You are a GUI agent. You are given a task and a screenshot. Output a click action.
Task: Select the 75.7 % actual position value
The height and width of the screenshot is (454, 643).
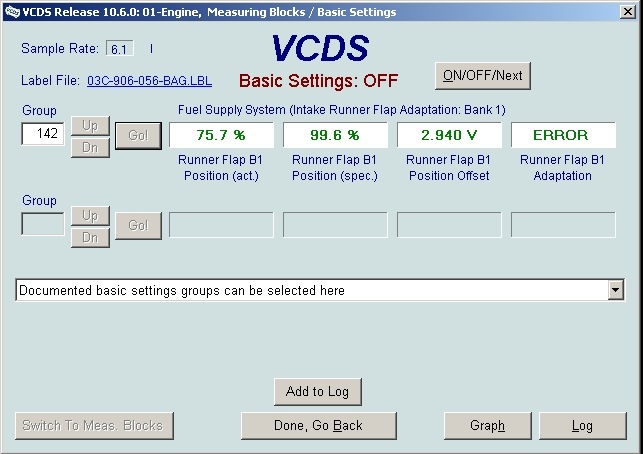[221, 135]
